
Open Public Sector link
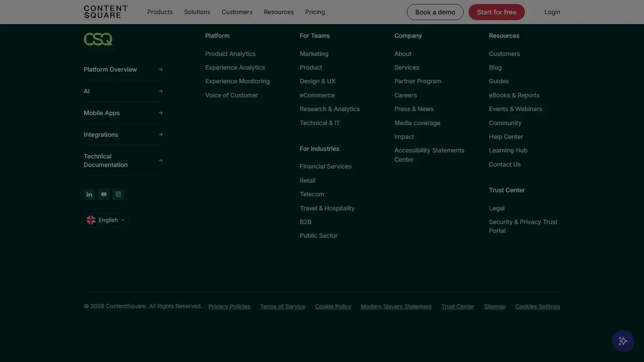click(x=319, y=236)
